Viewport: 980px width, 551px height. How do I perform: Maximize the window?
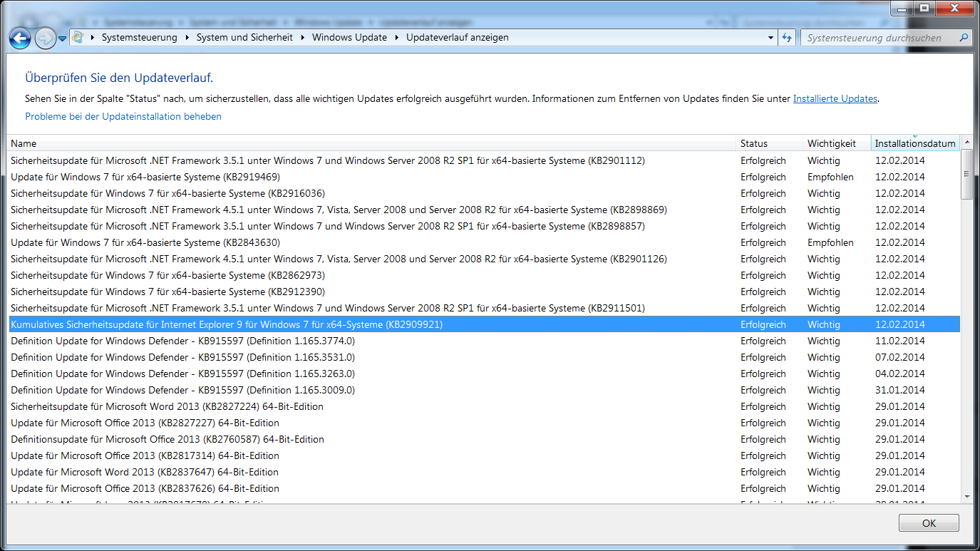point(924,8)
